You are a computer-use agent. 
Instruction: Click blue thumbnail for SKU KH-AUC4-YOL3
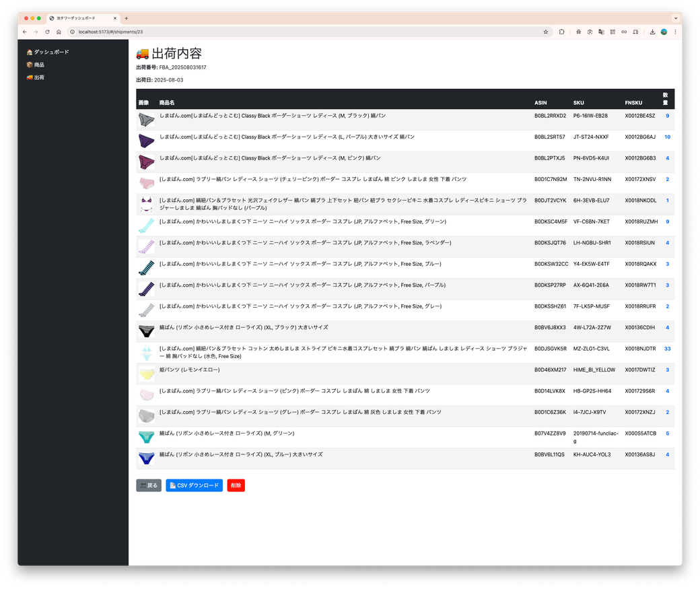(147, 458)
